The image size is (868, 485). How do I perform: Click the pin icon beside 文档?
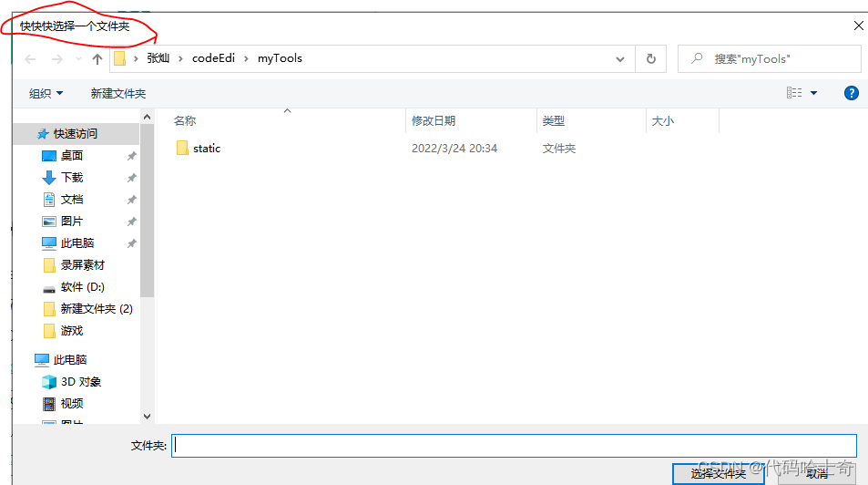[132, 200]
